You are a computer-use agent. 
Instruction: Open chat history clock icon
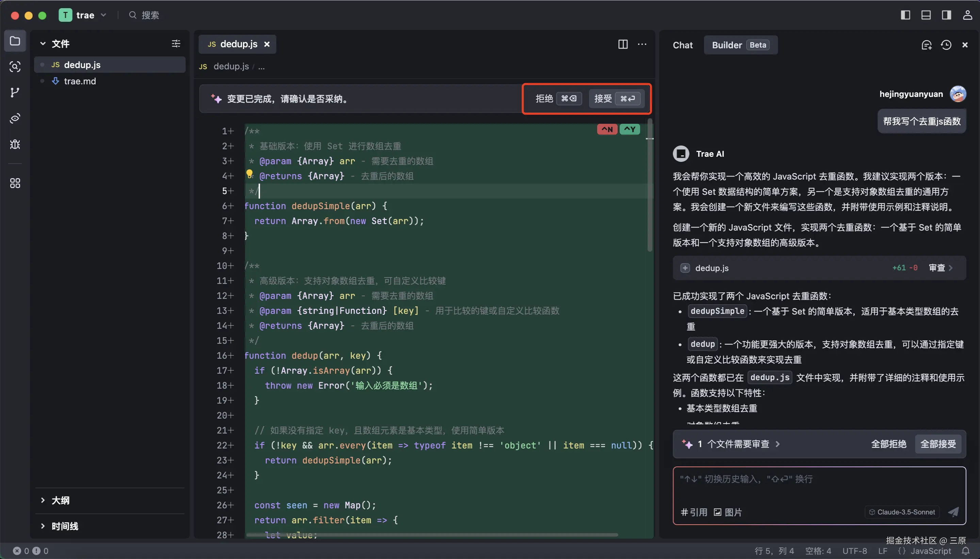pyautogui.click(x=946, y=45)
